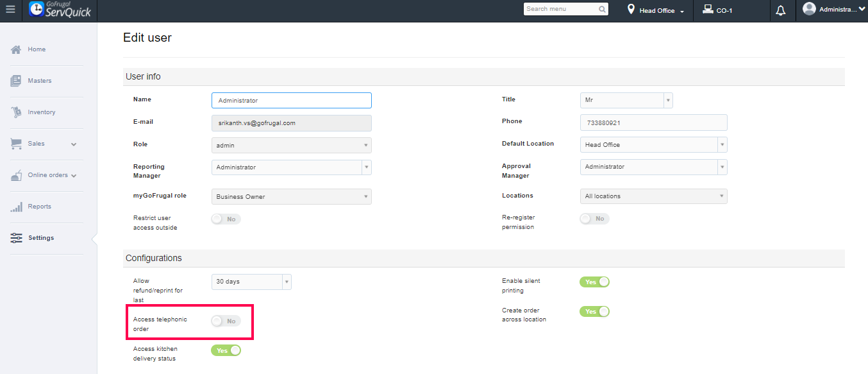Expand the myGoFrugal role dropdown

tap(291, 197)
